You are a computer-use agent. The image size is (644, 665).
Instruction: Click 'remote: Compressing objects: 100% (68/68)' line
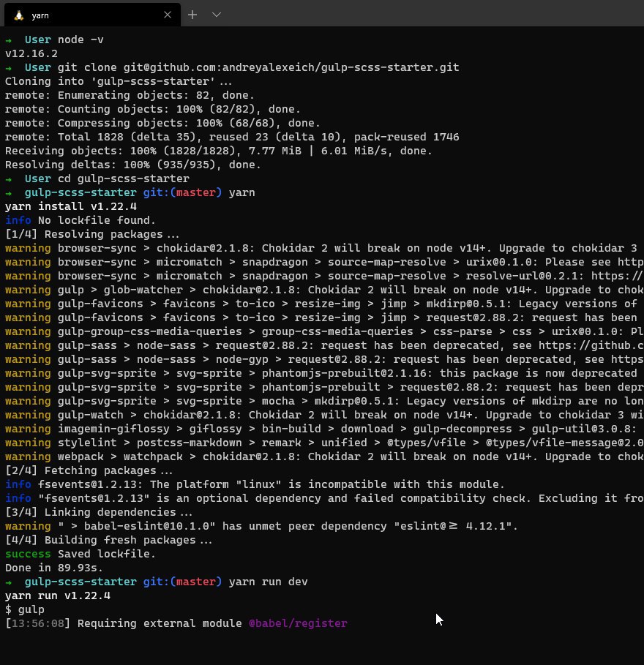point(162,123)
